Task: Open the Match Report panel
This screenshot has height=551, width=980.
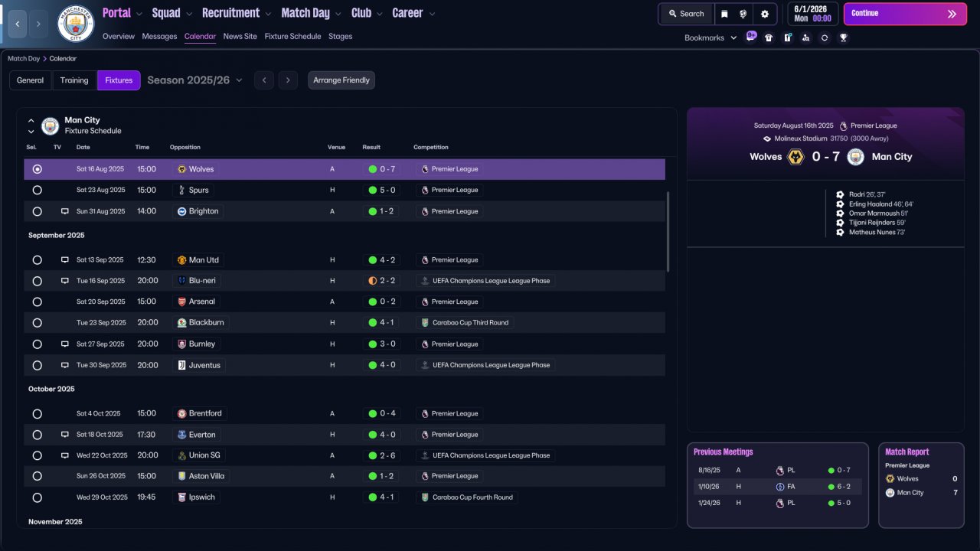Action: [921, 485]
